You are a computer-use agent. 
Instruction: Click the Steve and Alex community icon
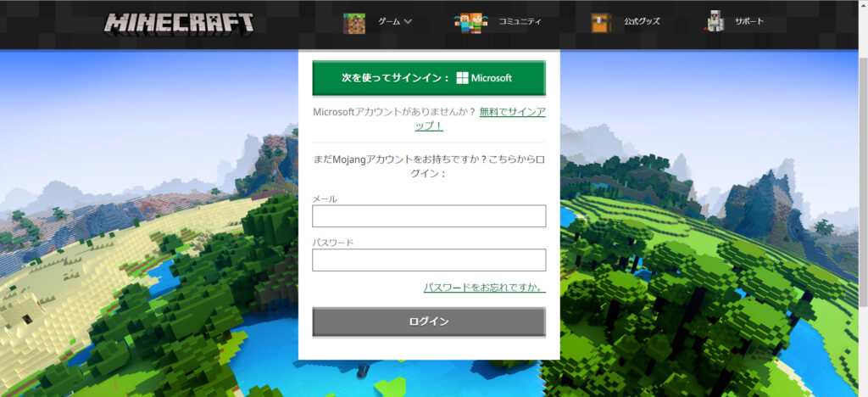click(471, 23)
